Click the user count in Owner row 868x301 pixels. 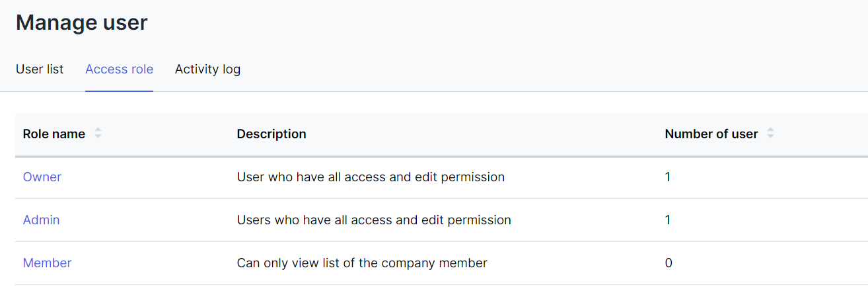click(x=668, y=177)
